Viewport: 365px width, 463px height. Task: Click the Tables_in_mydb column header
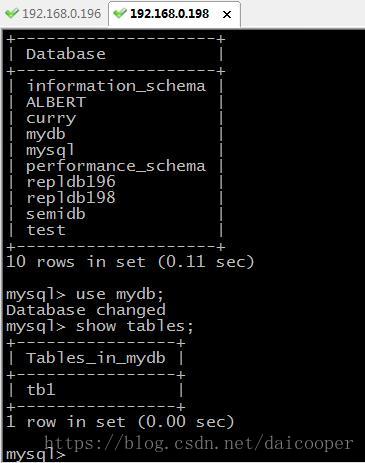coord(96,358)
